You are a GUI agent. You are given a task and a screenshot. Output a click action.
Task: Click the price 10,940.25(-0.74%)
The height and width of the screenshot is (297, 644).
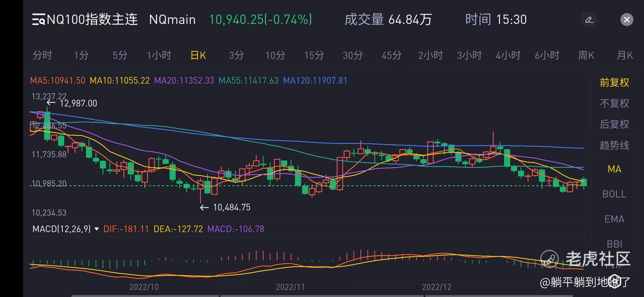click(260, 20)
